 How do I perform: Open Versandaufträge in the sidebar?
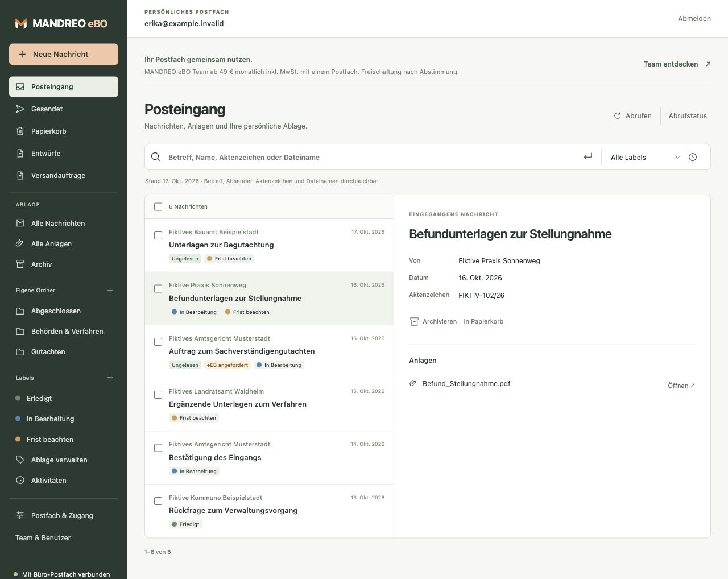(64, 175)
